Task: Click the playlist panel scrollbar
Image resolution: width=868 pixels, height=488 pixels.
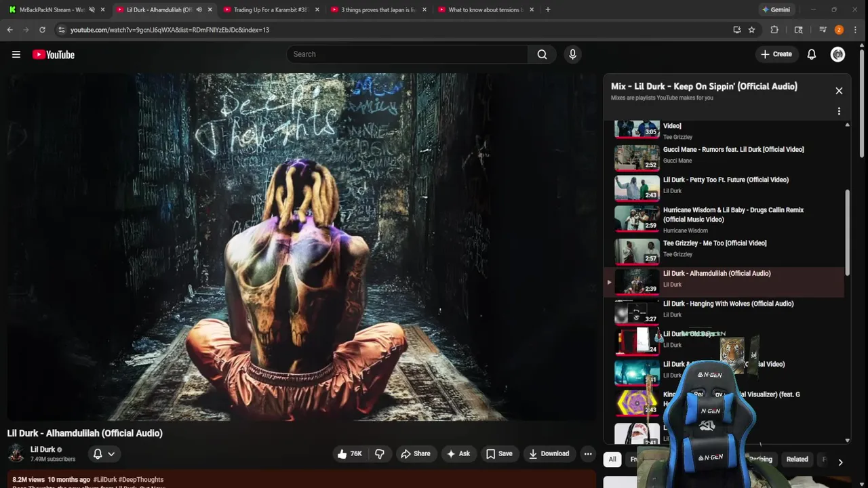Action: 848,234
